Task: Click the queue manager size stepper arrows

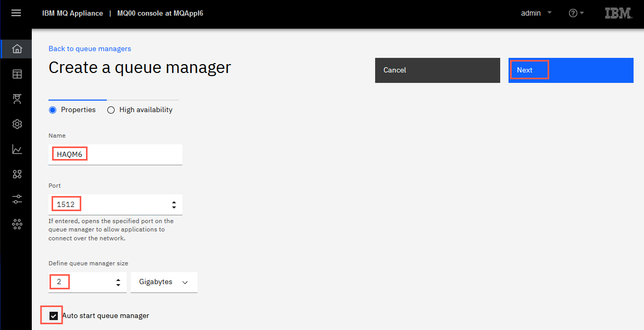Action: click(118, 282)
